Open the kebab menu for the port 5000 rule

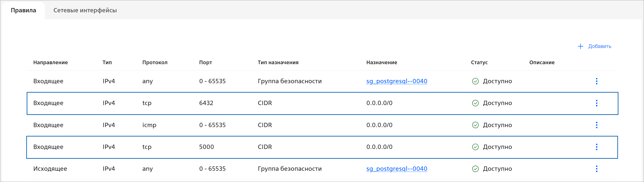tap(596, 147)
